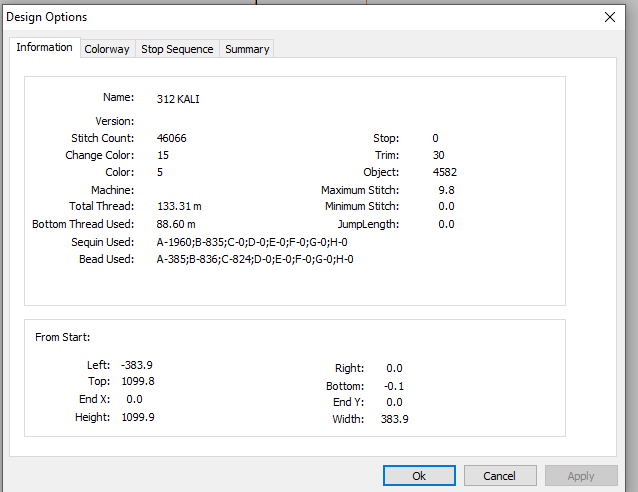638x492 pixels.
Task: Switch to the Information tab
Action: (44, 48)
